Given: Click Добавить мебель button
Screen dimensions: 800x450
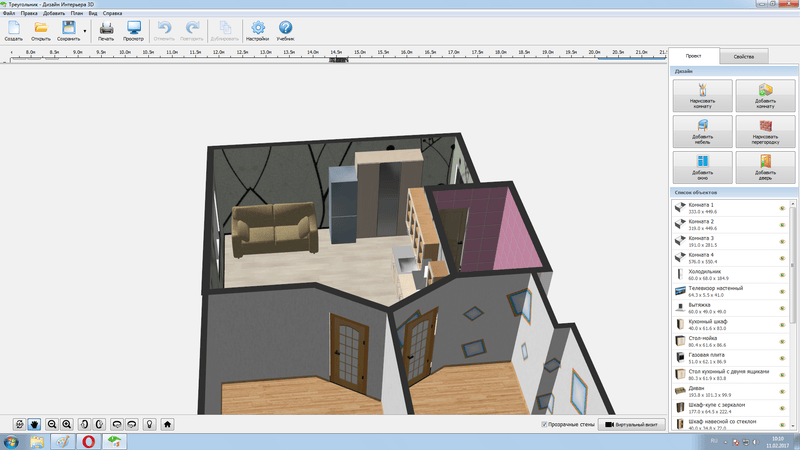Looking at the screenshot, I should 701,131.
